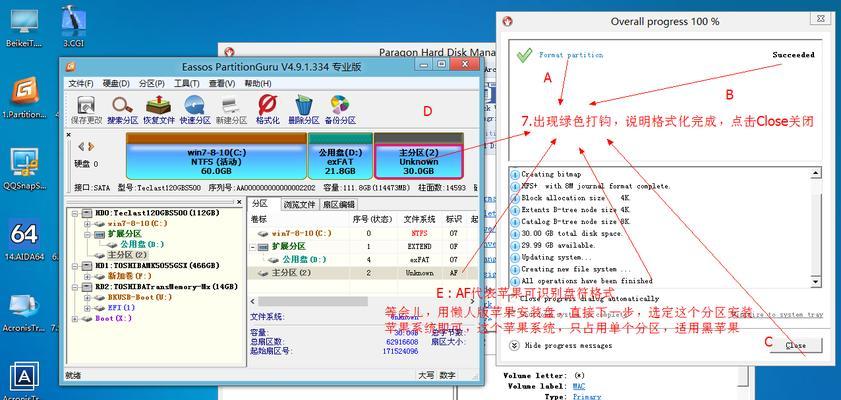The image size is (841, 400).
Task: Go to next disk with right arrow
Action: coord(91,146)
